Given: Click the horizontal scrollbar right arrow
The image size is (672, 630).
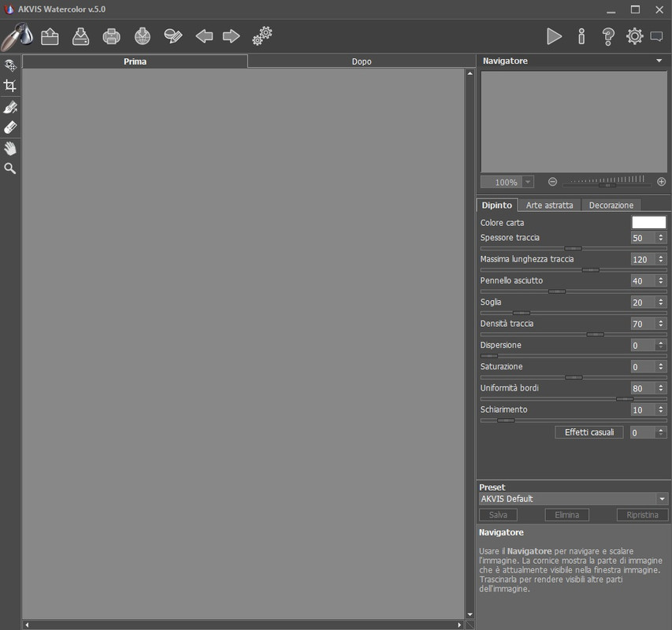Looking at the screenshot, I should [x=459, y=624].
